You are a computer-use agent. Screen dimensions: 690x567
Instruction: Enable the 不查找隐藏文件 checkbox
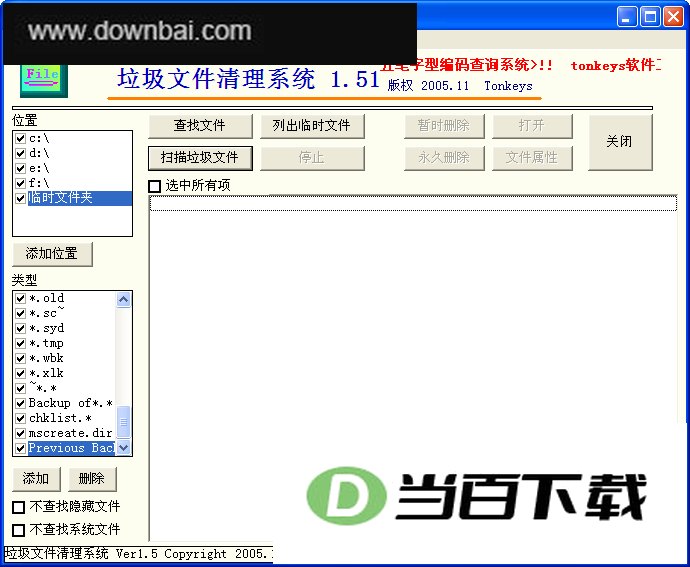18,507
